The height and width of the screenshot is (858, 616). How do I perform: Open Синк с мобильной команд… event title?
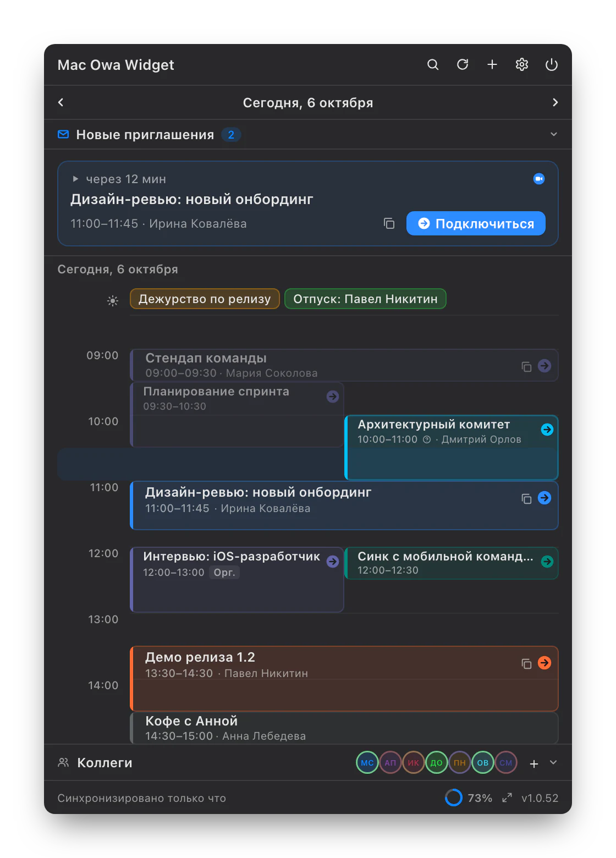tap(446, 557)
